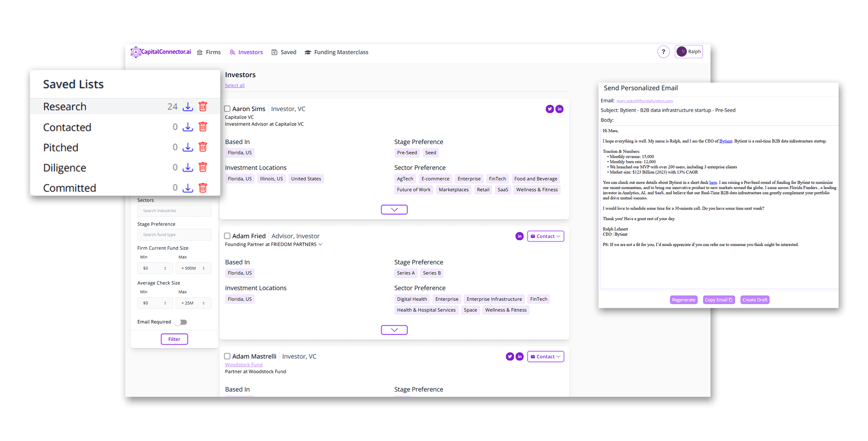Open Adam Mastrelli's Twitter profile icon

(510, 356)
